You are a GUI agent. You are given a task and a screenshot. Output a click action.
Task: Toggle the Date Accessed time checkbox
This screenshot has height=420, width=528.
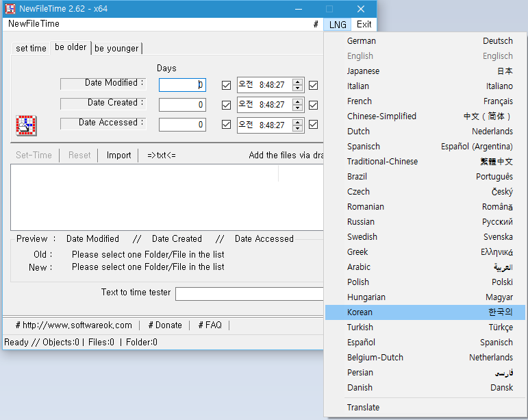(226, 125)
